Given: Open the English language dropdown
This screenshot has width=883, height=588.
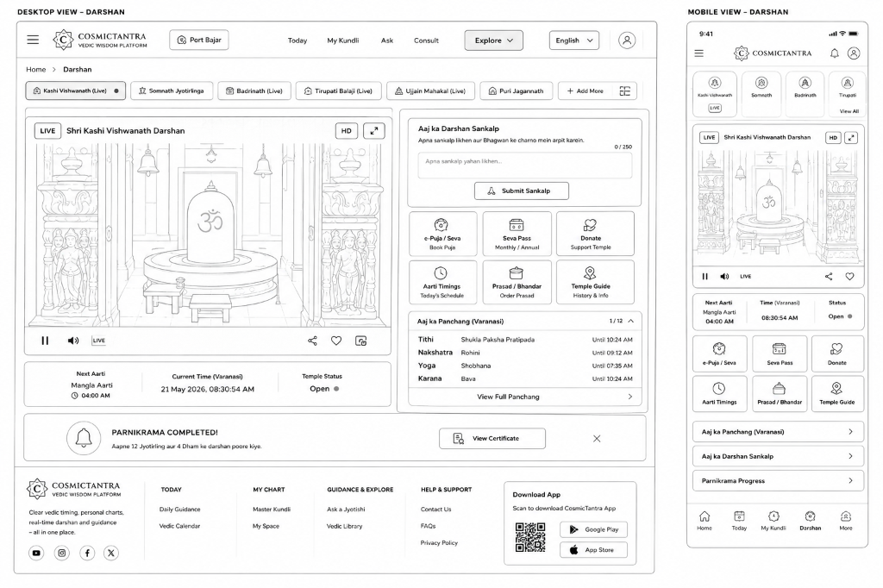Looking at the screenshot, I should click(x=573, y=41).
